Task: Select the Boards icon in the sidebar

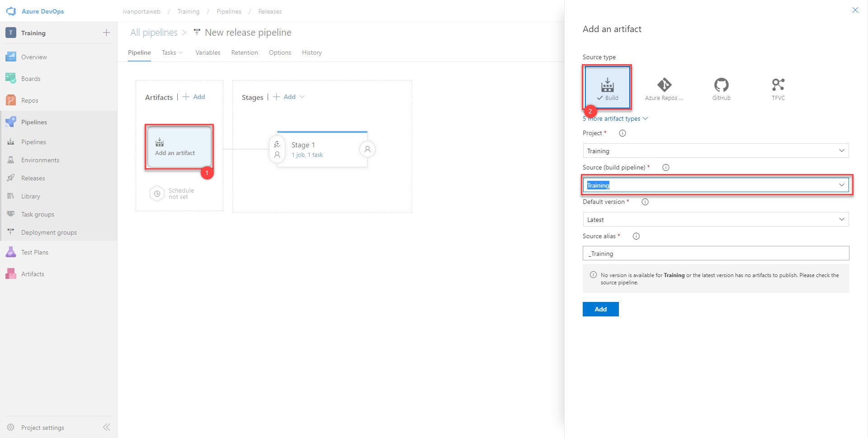Action: point(11,78)
